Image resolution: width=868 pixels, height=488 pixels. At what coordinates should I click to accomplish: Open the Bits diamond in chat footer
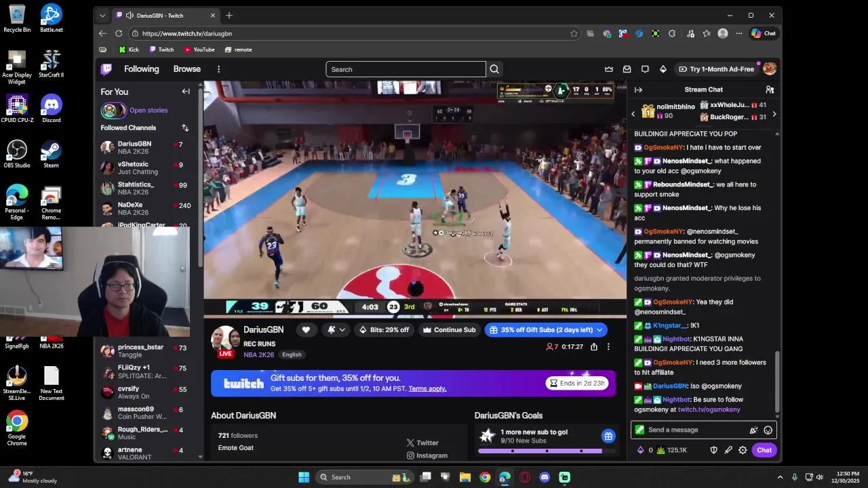642,450
